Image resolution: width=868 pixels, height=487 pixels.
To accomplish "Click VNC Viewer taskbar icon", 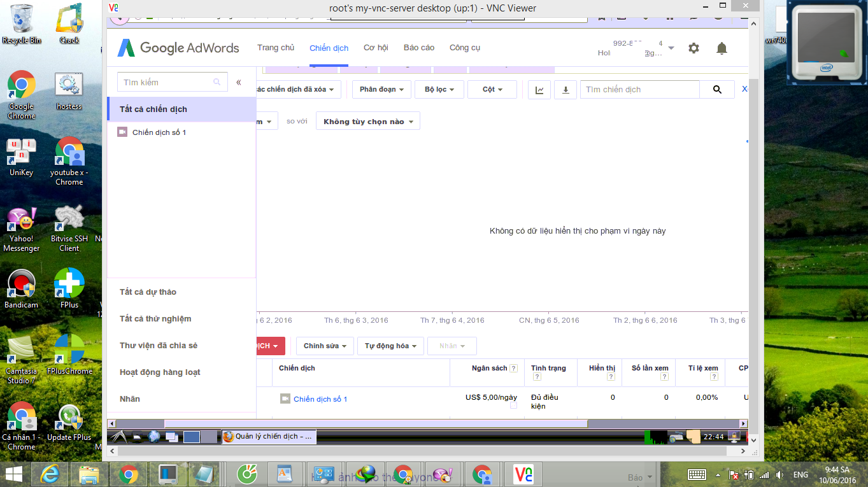I will 523,474.
